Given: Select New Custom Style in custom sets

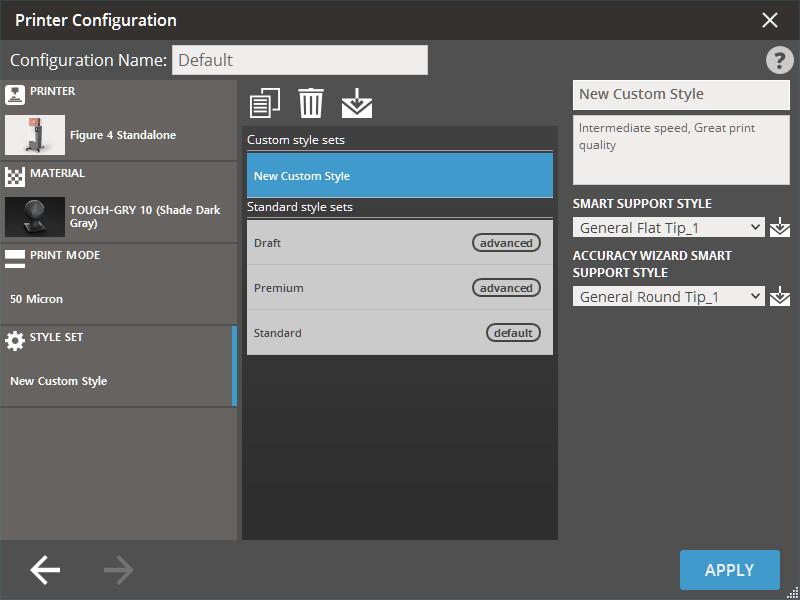Looking at the screenshot, I should (399, 176).
